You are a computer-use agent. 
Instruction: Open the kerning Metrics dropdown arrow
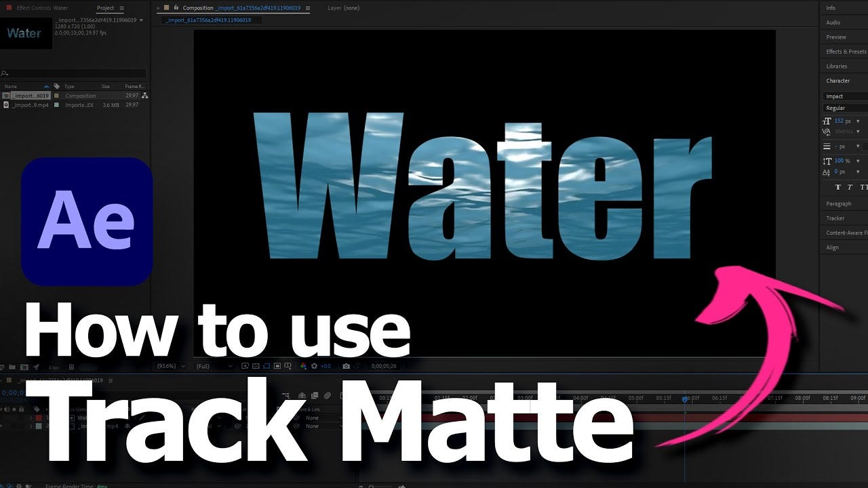(858, 131)
